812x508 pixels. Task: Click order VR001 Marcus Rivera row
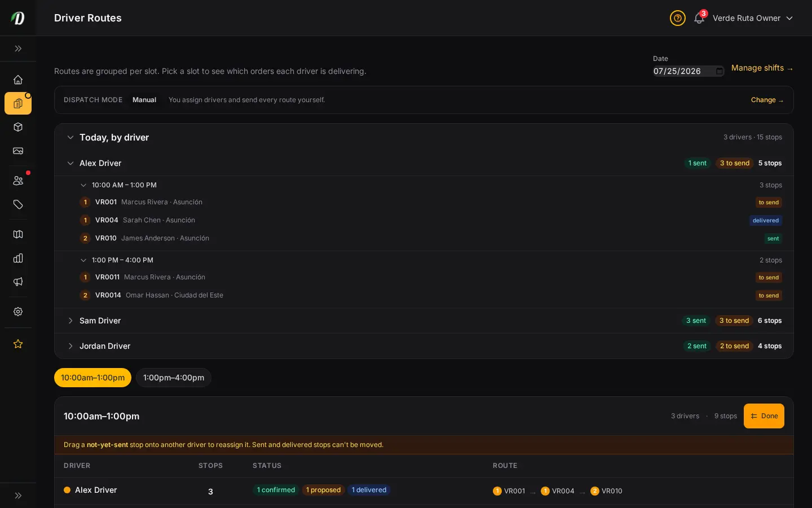click(x=431, y=202)
